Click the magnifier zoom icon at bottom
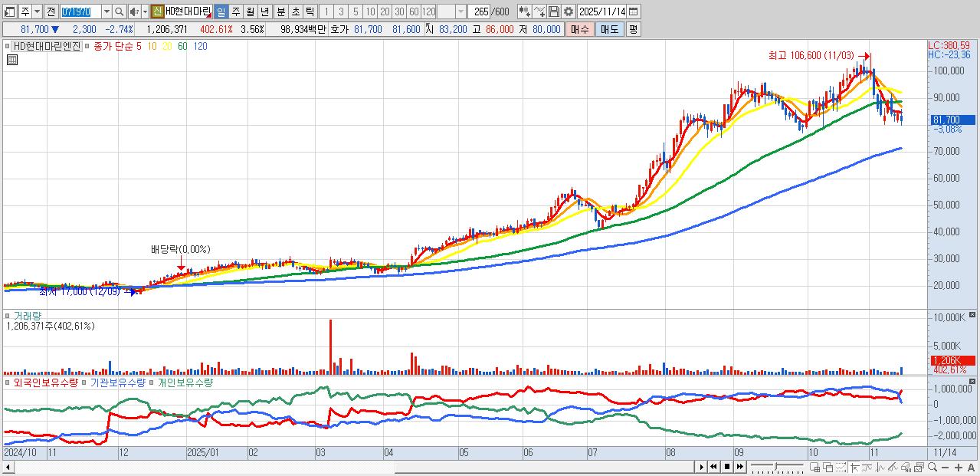This screenshot has height=476, width=980. point(932,467)
